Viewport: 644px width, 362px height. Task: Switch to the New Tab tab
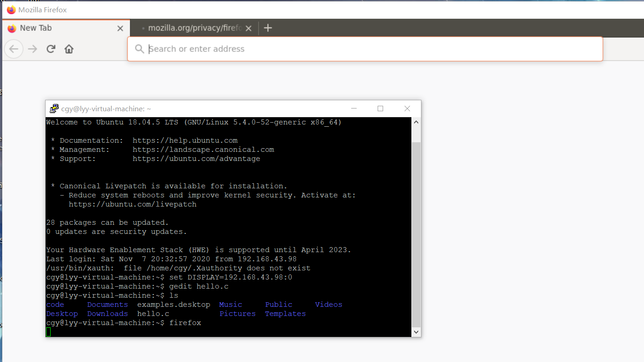66,28
